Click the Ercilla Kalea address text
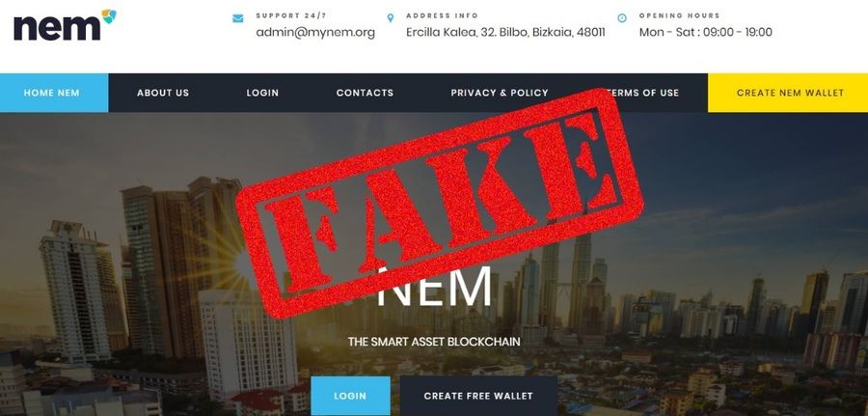 click(505, 32)
